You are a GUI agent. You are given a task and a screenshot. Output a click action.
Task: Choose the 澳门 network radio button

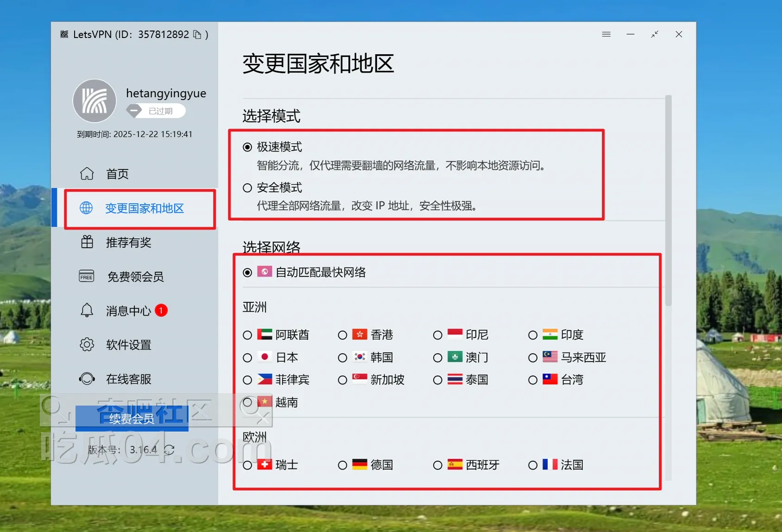tap(438, 358)
